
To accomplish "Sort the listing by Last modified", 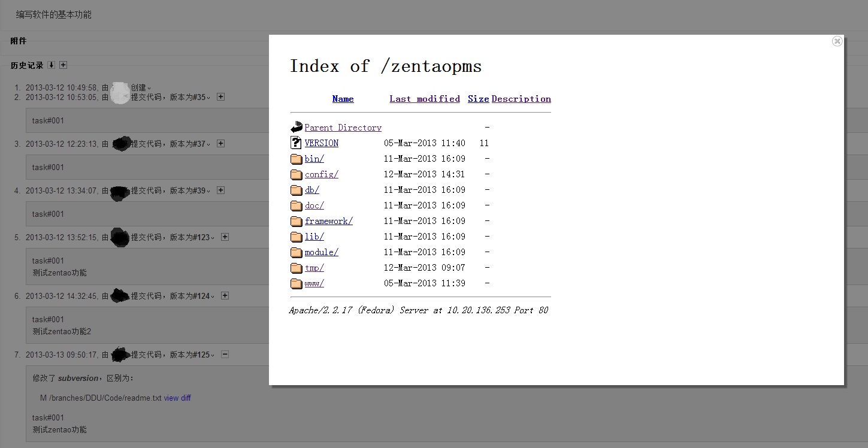I will [x=425, y=99].
